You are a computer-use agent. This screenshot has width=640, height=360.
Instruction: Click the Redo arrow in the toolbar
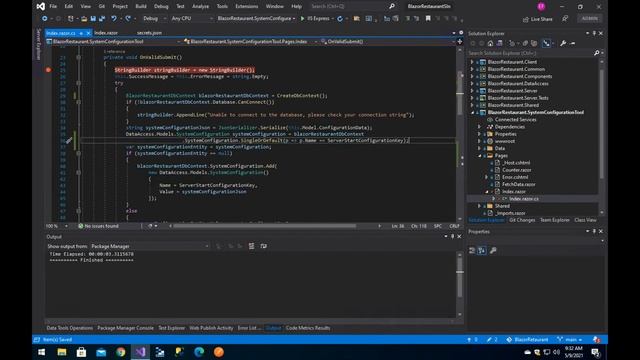click(128, 19)
